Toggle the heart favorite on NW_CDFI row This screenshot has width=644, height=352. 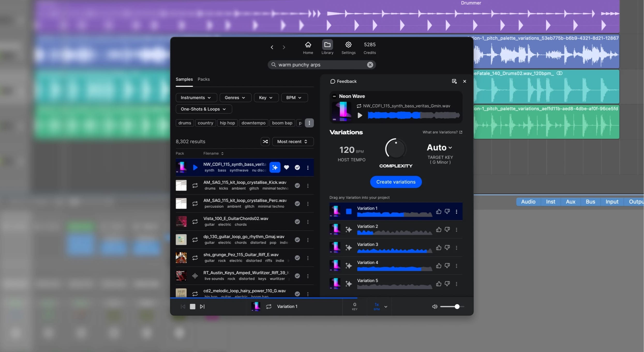coord(286,167)
